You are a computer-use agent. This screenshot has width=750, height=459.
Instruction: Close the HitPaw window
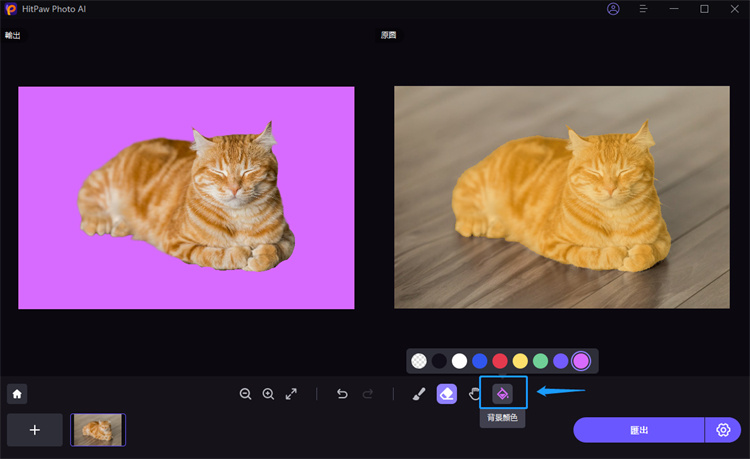point(735,9)
